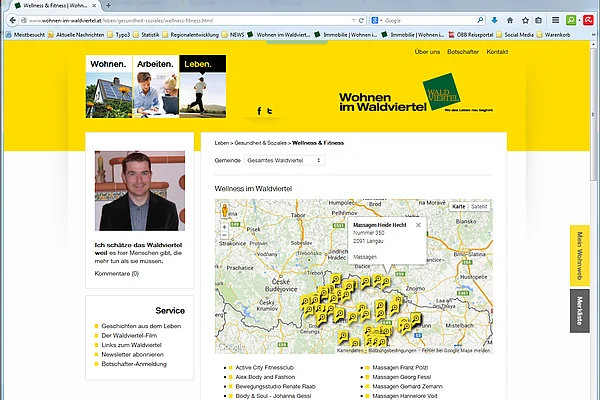The width and height of the screenshot is (600, 400).
Task: Open the Gemeinde dropdown
Action: [284, 160]
